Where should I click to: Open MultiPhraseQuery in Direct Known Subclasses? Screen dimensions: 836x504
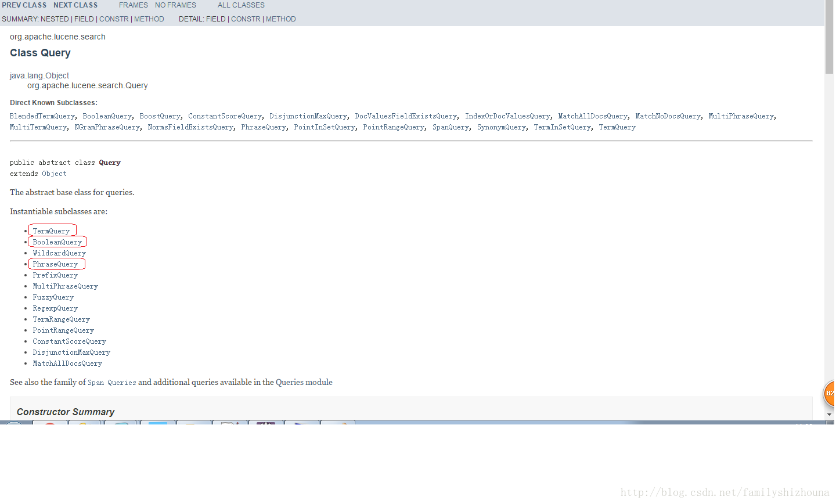point(741,116)
